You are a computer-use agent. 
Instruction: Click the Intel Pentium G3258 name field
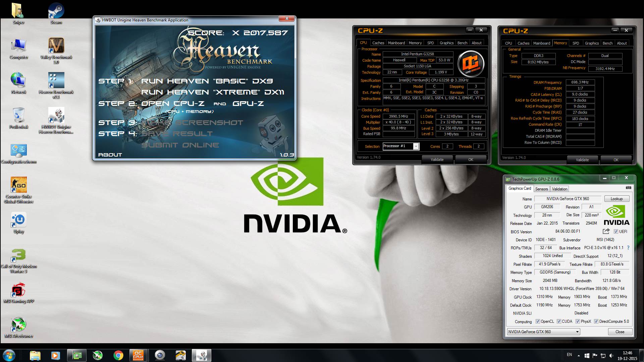point(418,54)
